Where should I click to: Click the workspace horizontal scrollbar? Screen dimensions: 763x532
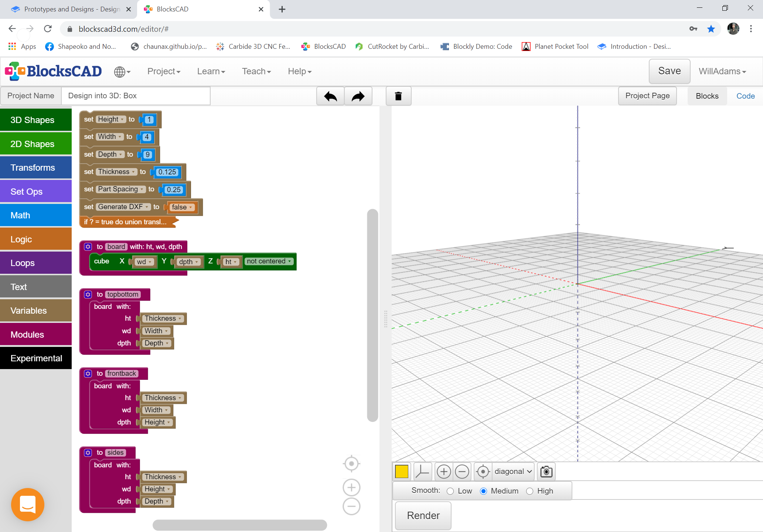(x=239, y=525)
